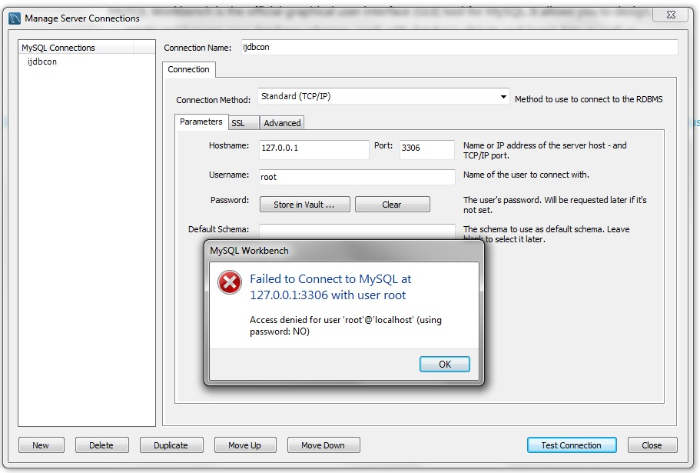Screen dimensions: 700x473
Task: Click the Move Down button
Action: point(323,445)
